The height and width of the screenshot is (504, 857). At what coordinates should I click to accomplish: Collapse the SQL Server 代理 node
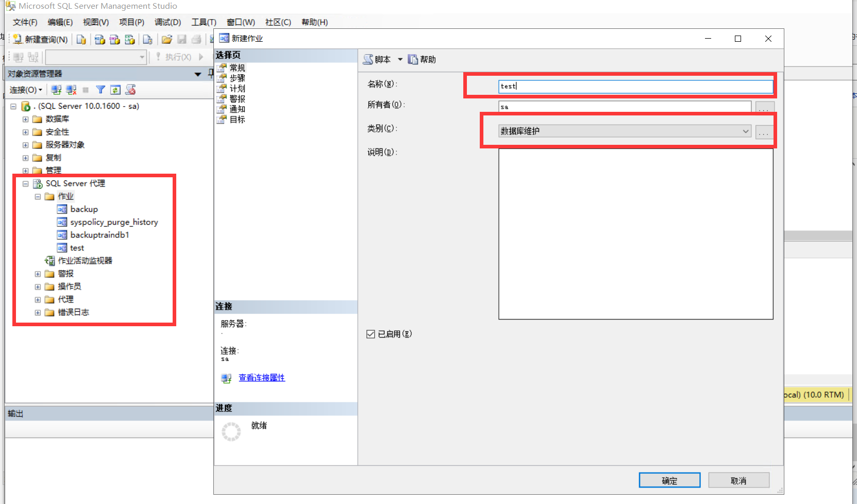25,183
